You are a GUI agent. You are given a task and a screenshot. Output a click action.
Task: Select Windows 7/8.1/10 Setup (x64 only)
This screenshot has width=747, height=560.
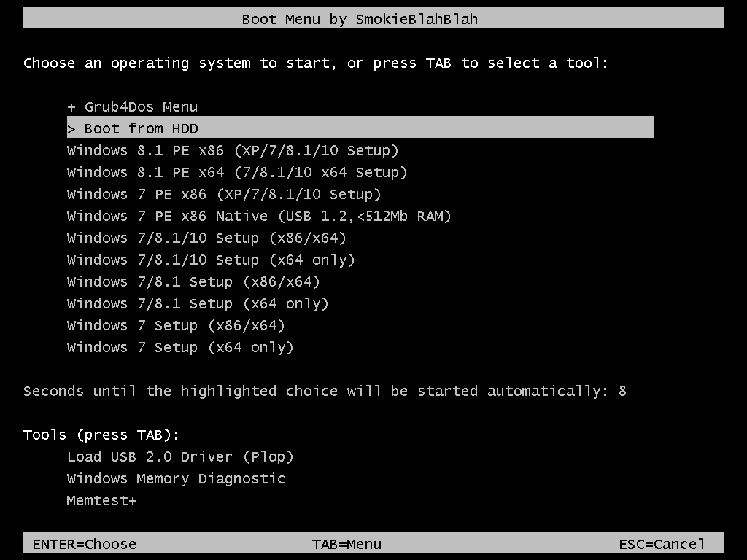pyautogui.click(x=211, y=260)
